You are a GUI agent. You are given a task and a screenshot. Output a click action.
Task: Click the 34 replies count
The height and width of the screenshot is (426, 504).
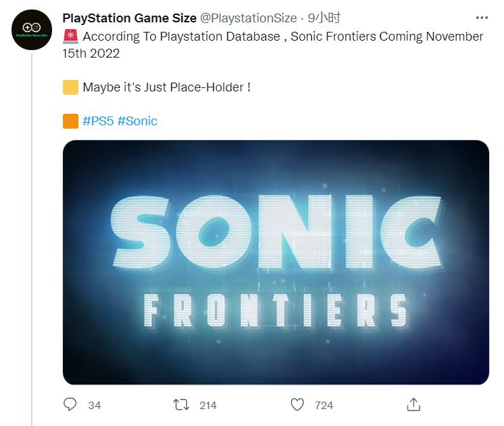[95, 405]
